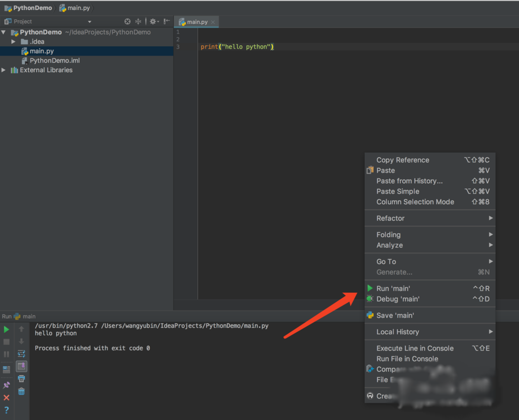Close the Run tool window with red X
Screen dimensions: 519x420
coord(7,398)
